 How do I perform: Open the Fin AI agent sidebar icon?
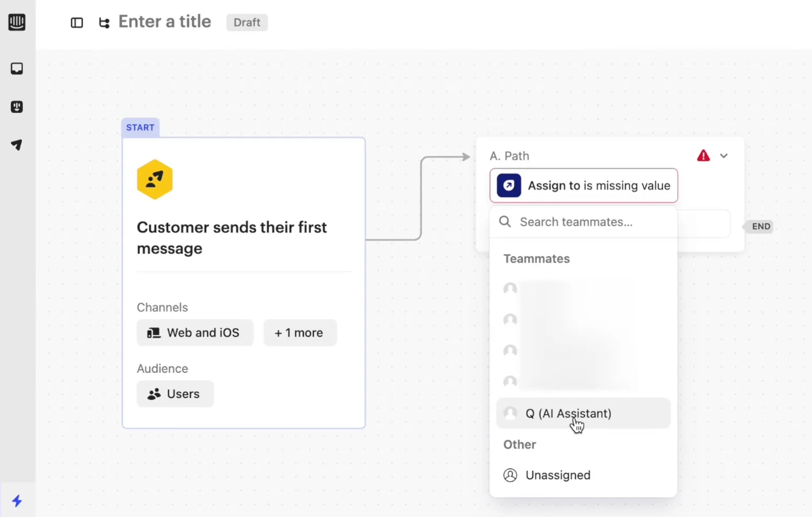[x=17, y=107]
